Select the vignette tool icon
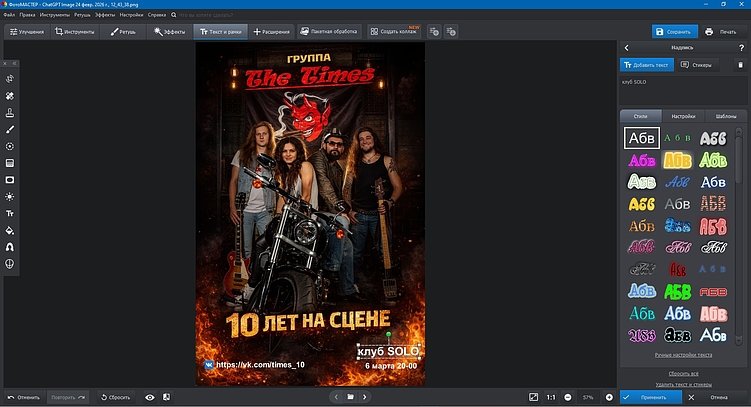This screenshot has width=751, height=407. tap(10, 180)
